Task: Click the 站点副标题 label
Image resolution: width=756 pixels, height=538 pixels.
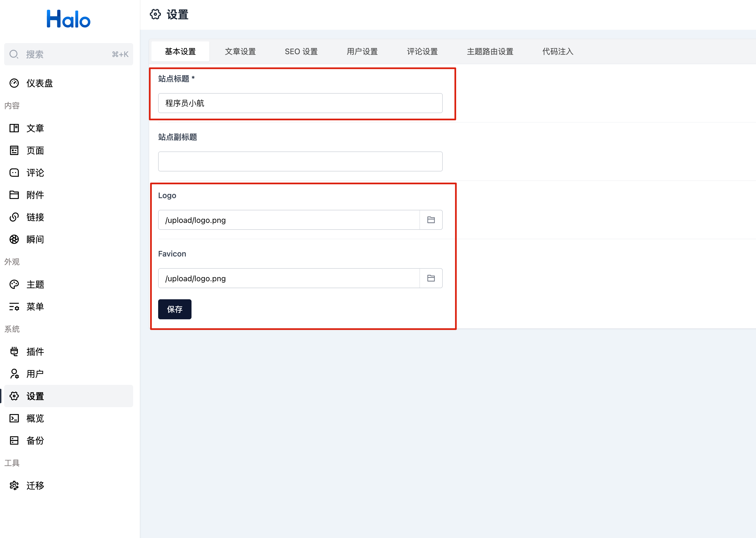Action: pos(178,137)
